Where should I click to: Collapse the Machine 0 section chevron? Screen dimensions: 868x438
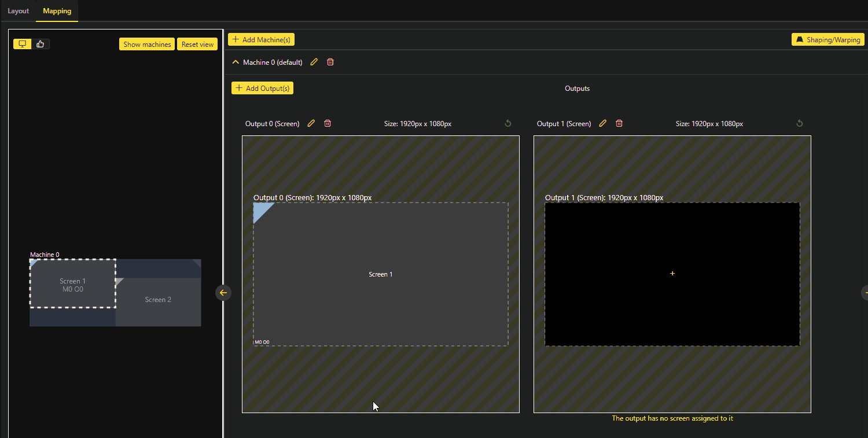point(236,62)
